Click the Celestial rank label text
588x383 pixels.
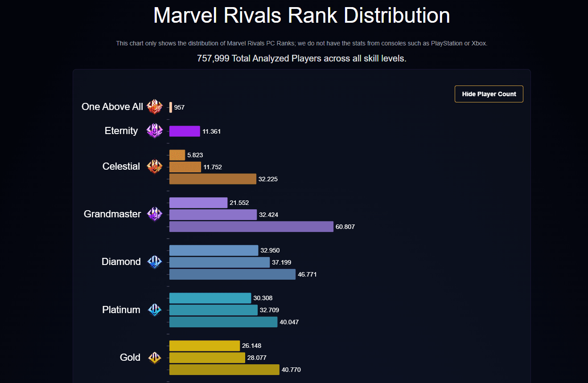tap(121, 167)
